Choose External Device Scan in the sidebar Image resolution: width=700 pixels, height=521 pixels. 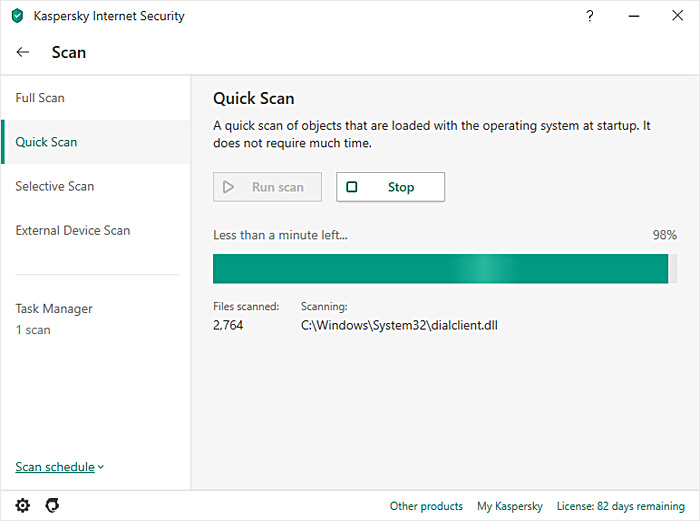pos(73,230)
